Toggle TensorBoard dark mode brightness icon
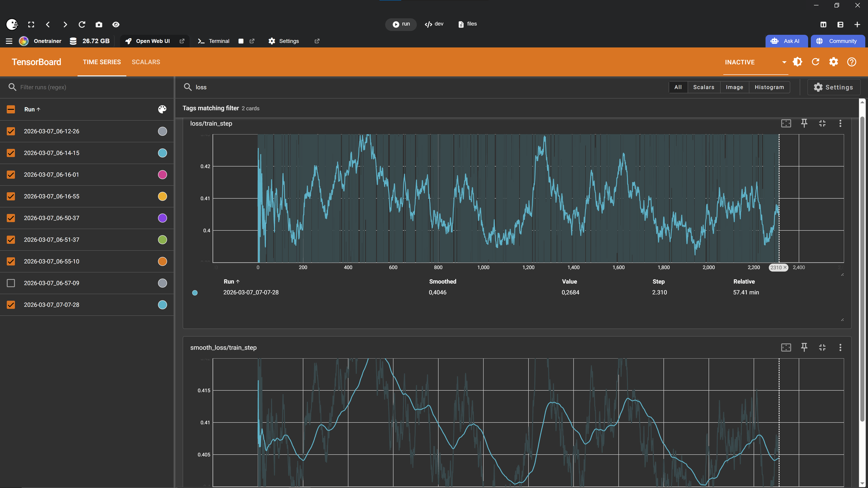Screen dimensions: 868x488 797,62
